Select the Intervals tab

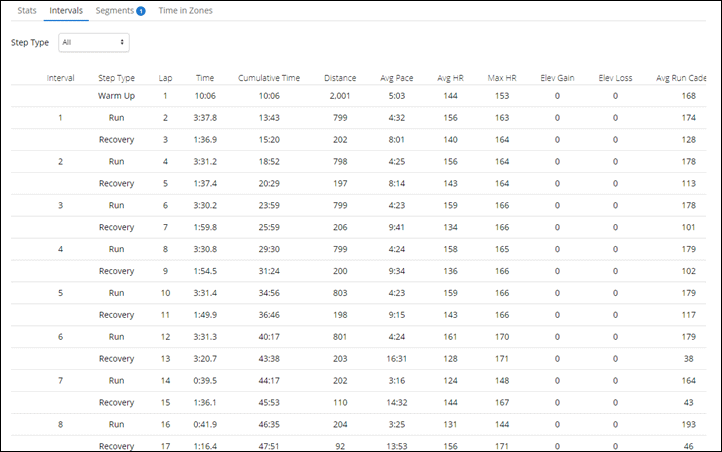[66, 11]
